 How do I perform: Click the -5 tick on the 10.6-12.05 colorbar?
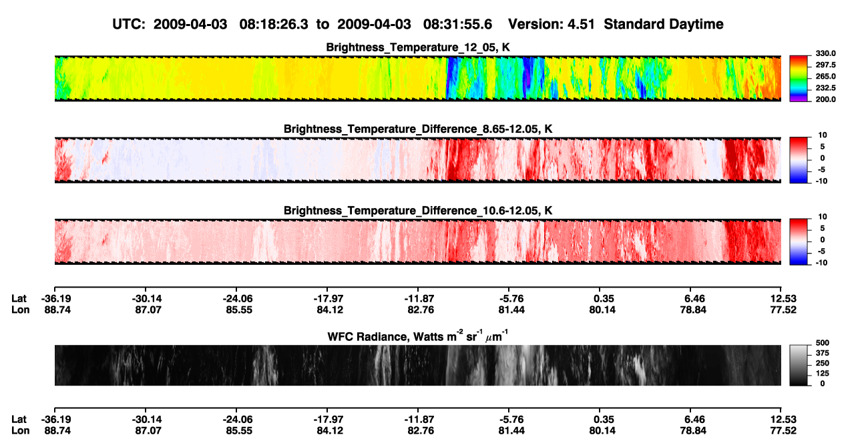point(822,251)
